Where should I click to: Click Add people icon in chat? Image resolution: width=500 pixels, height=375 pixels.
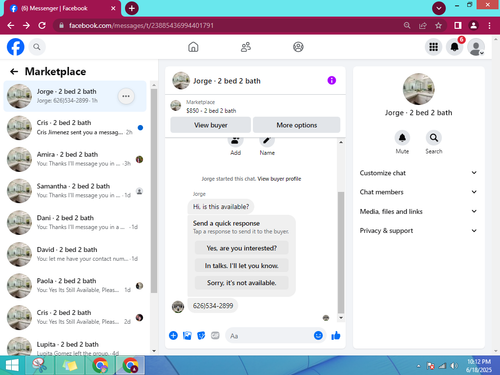pos(235,140)
